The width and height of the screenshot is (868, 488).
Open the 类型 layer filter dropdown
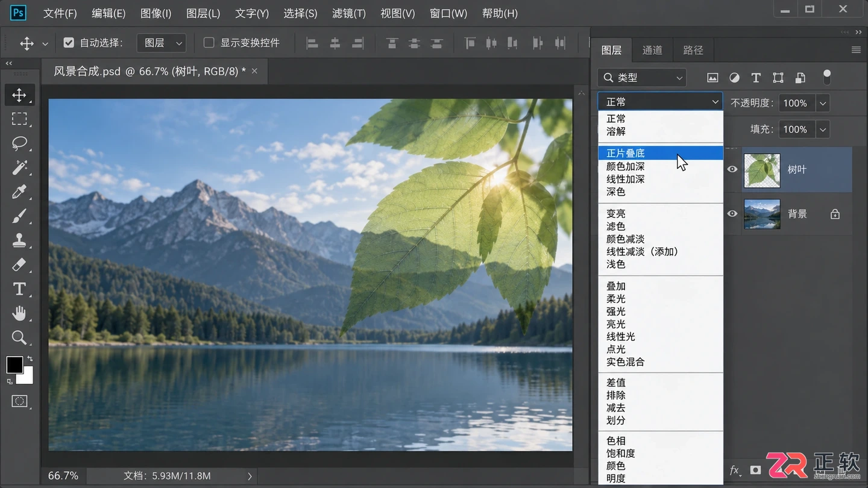(x=642, y=78)
